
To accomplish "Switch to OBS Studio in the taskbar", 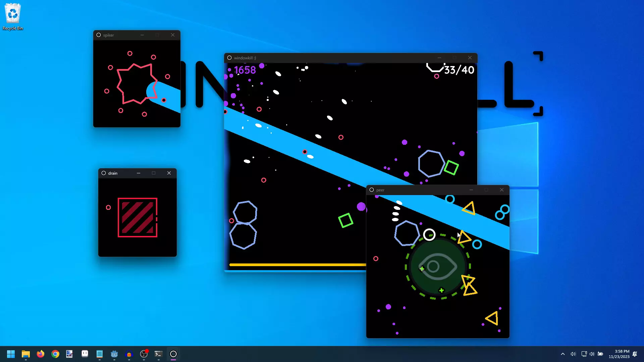I will point(144,354).
